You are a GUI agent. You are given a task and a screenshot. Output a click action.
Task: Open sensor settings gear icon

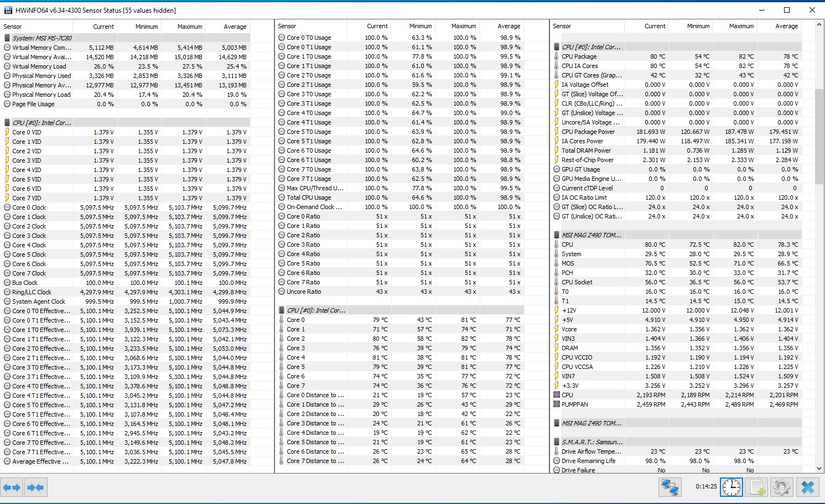781,487
